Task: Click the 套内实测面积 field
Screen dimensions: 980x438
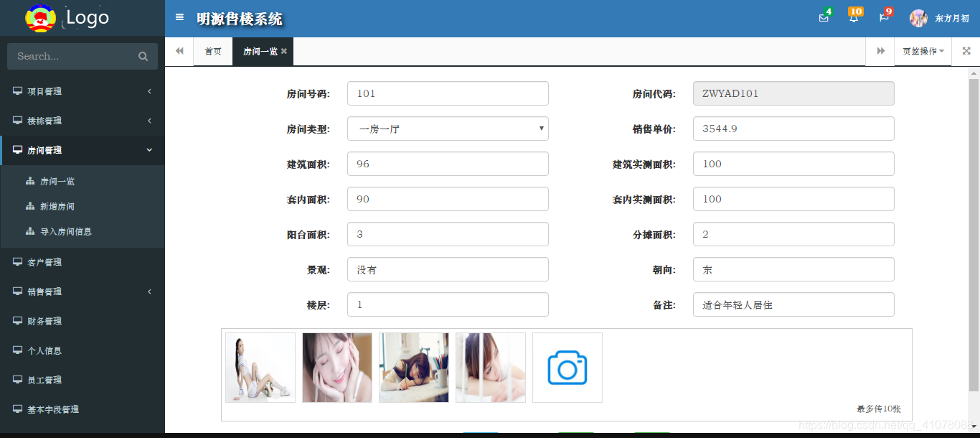Action: (793, 199)
